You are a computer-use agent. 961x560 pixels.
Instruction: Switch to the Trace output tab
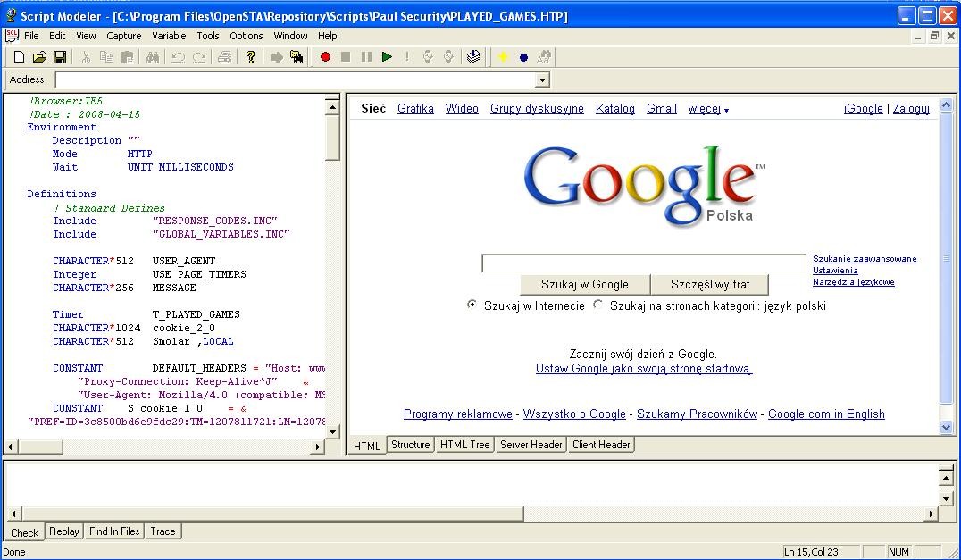tap(163, 531)
